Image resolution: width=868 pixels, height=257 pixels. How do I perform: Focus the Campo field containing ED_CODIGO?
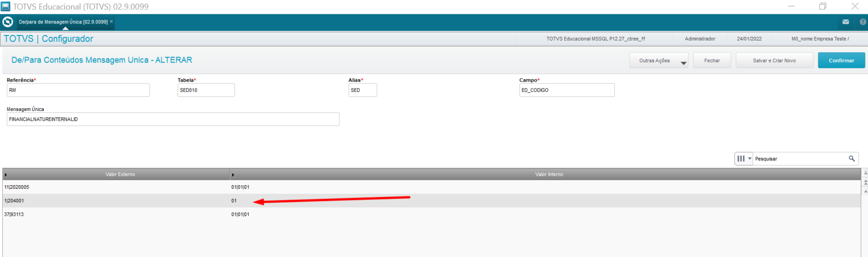coord(567,90)
